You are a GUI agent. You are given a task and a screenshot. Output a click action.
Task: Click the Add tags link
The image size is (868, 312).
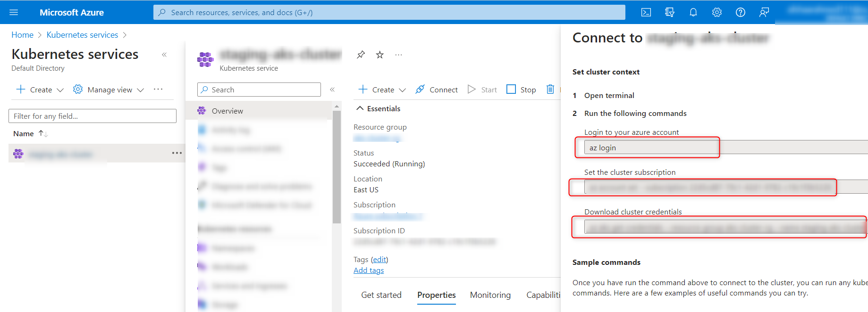pyautogui.click(x=369, y=270)
